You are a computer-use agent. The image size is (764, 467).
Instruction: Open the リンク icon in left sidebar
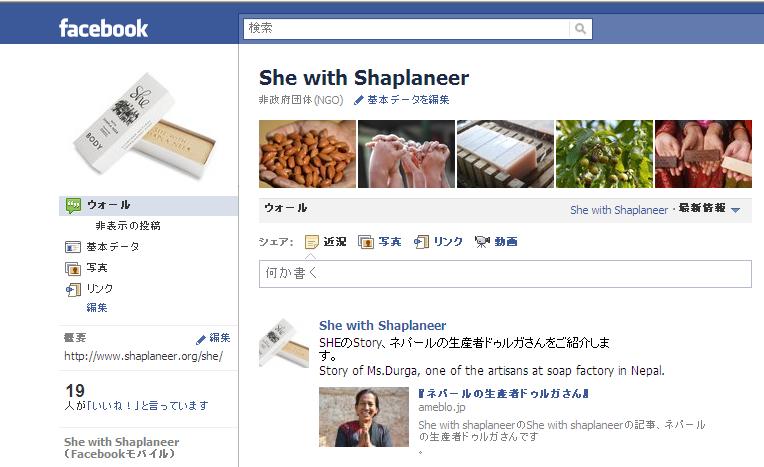[73, 289]
